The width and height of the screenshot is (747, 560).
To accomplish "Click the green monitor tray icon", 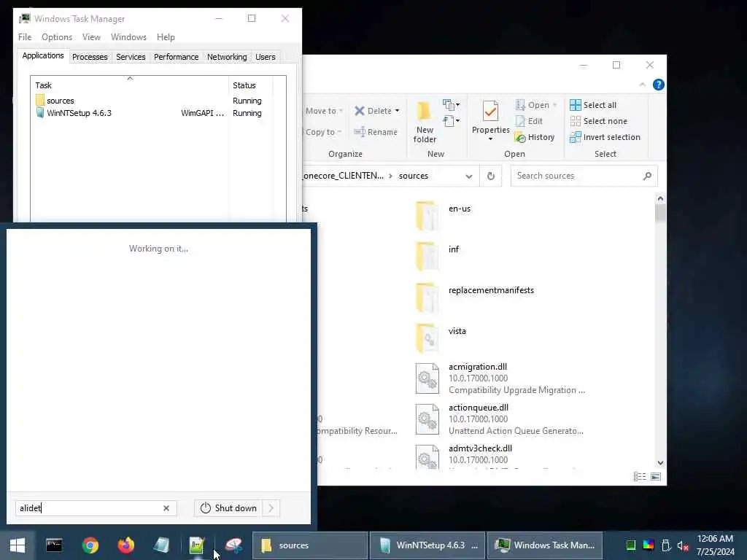I will pyautogui.click(x=631, y=545).
